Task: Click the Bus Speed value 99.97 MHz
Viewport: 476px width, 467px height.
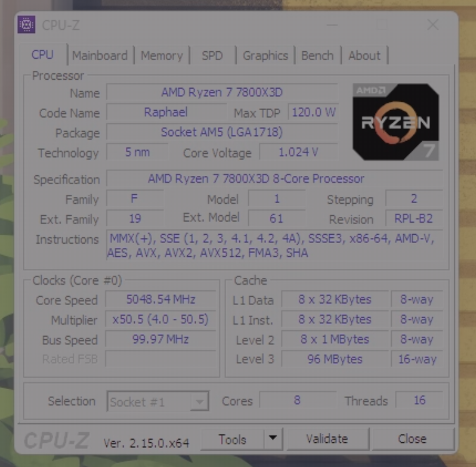Action: [x=161, y=339]
